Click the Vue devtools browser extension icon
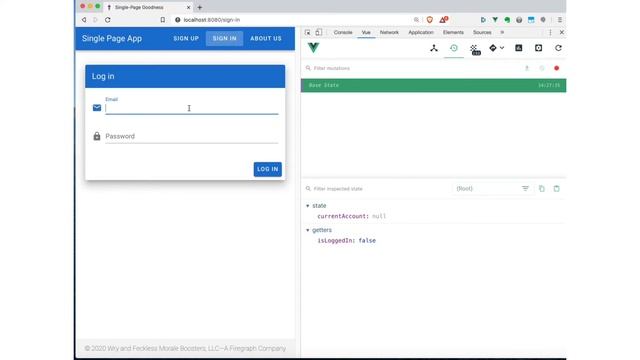640x360 pixels. point(495,20)
